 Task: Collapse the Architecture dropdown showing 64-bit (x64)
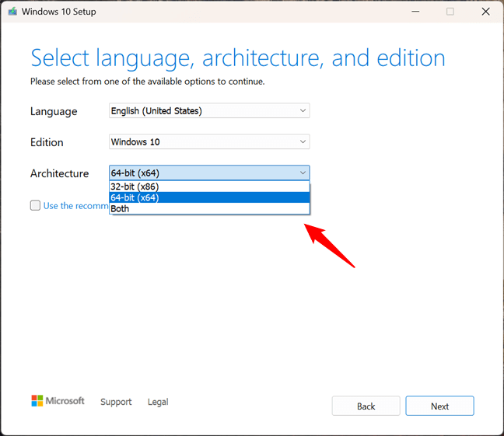209,173
